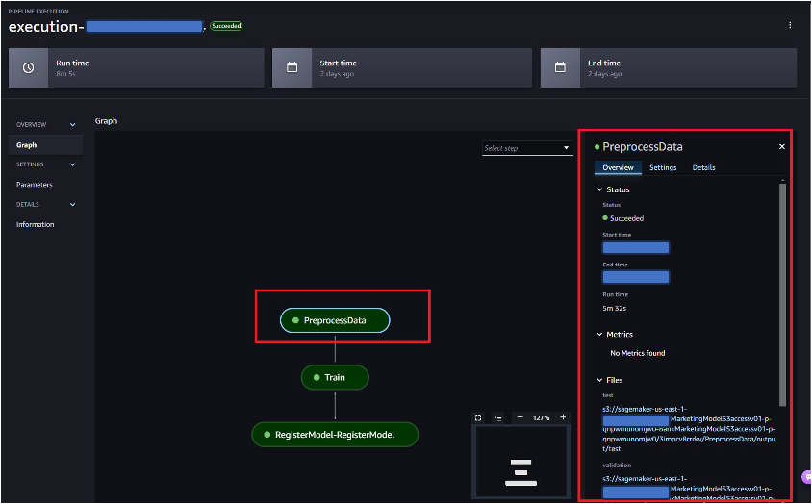The width and height of the screenshot is (812, 504).
Task: Open the chat bubble icon at bottom right
Action: [x=806, y=477]
